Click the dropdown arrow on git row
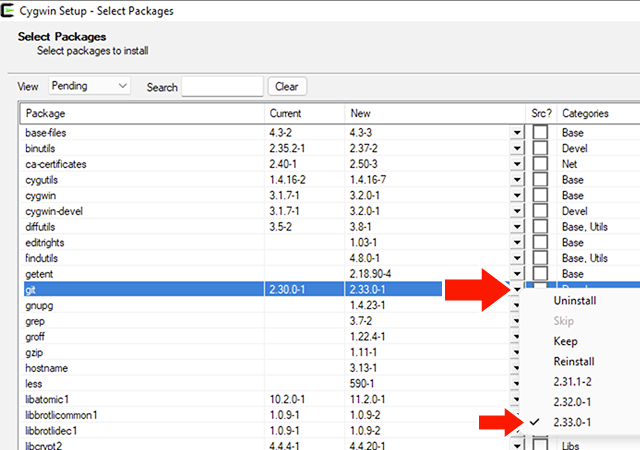 tap(517, 290)
